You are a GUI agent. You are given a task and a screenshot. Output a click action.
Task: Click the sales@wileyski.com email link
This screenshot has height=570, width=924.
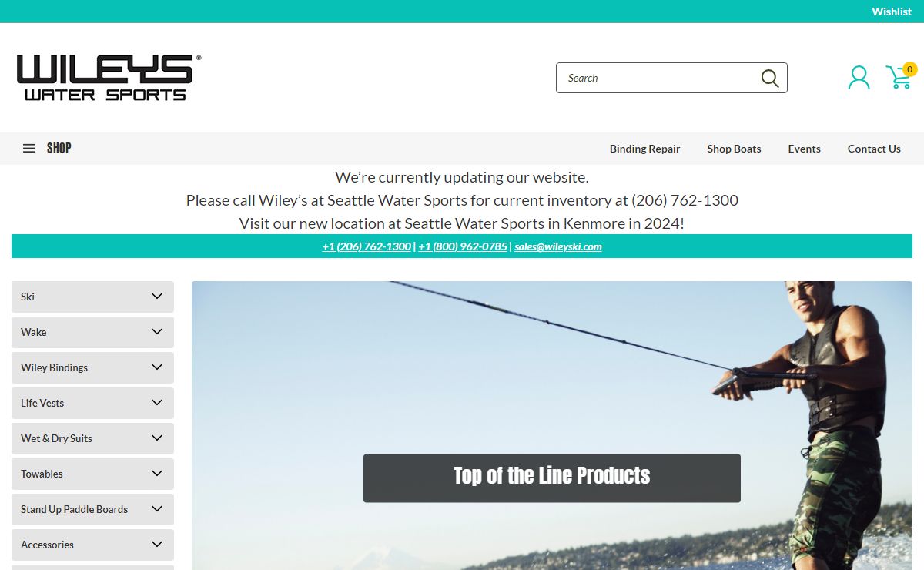pos(558,246)
